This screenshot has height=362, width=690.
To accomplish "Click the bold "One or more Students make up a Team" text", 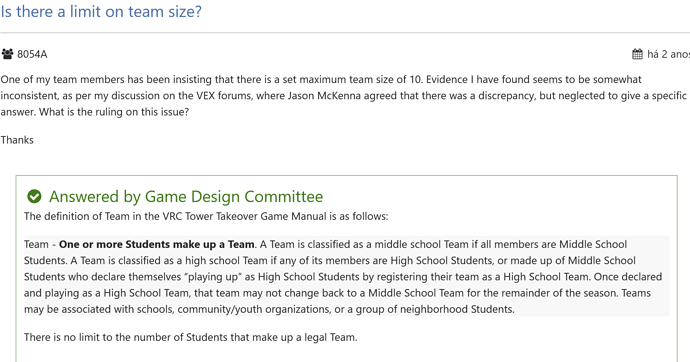I will pyautogui.click(x=157, y=244).
